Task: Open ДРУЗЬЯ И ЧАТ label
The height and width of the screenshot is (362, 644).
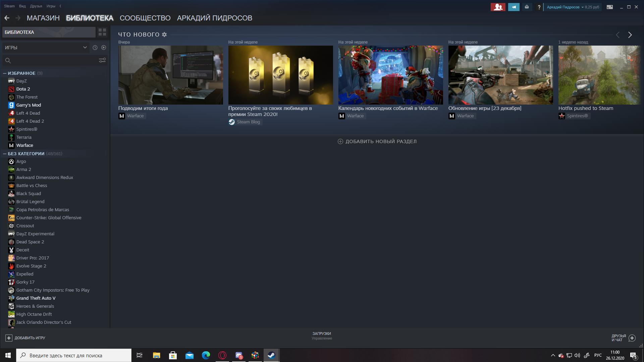Action: click(x=619, y=338)
